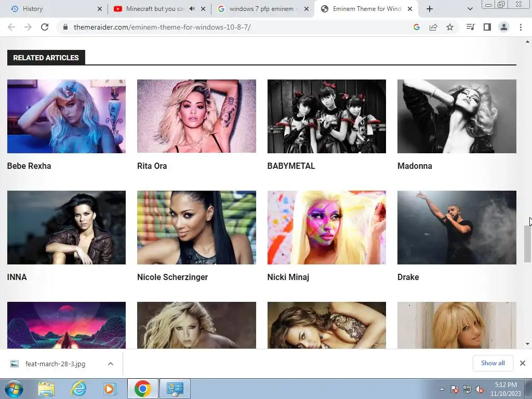Click the Rita Ora title link
This screenshot has height=399, width=532.
pos(152,166)
